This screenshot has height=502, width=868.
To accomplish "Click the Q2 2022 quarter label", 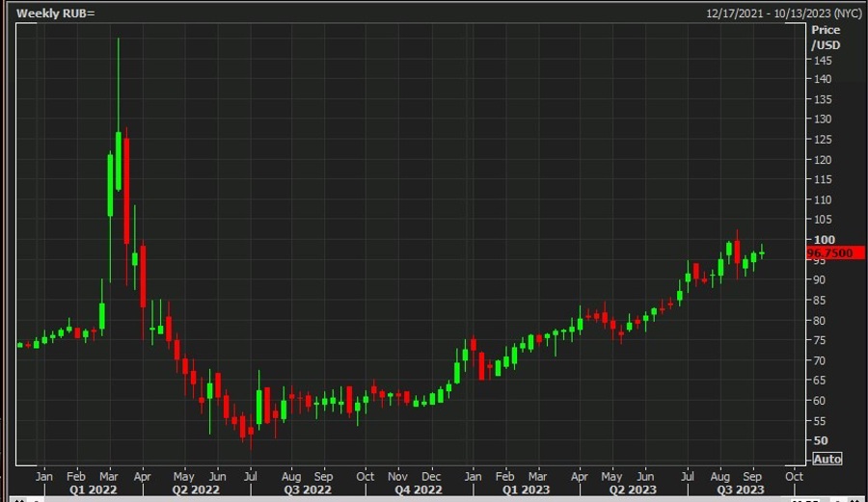I will point(196,489).
